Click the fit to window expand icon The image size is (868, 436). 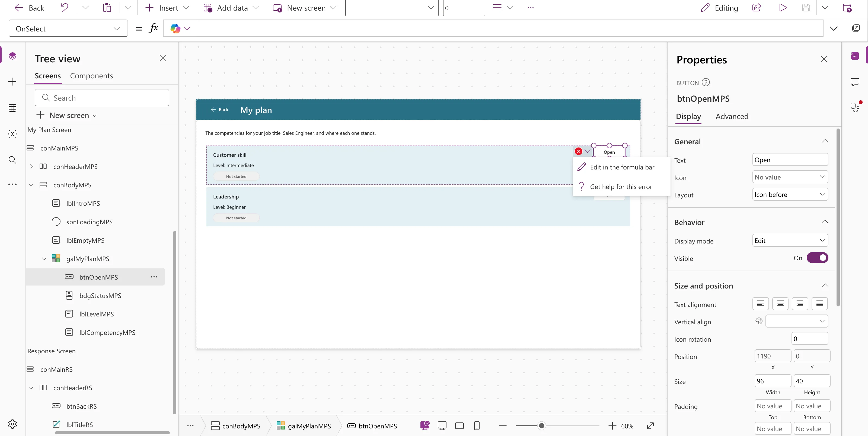coord(650,425)
